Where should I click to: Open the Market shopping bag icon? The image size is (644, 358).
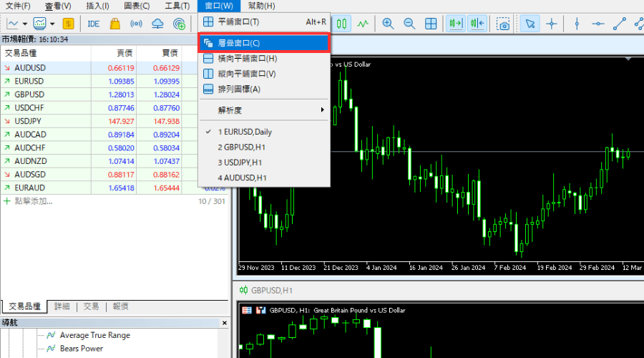pyautogui.click(x=114, y=24)
